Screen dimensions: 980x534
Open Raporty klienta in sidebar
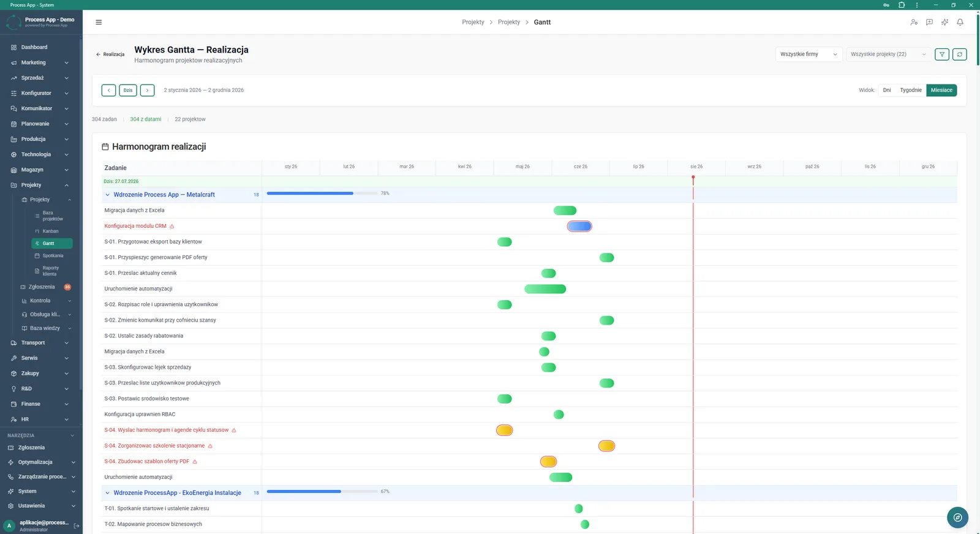[x=52, y=271]
